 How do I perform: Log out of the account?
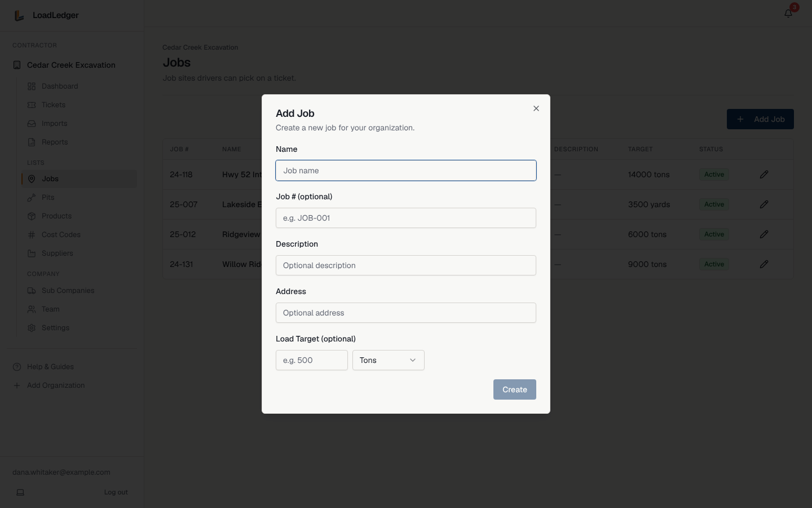tap(116, 492)
